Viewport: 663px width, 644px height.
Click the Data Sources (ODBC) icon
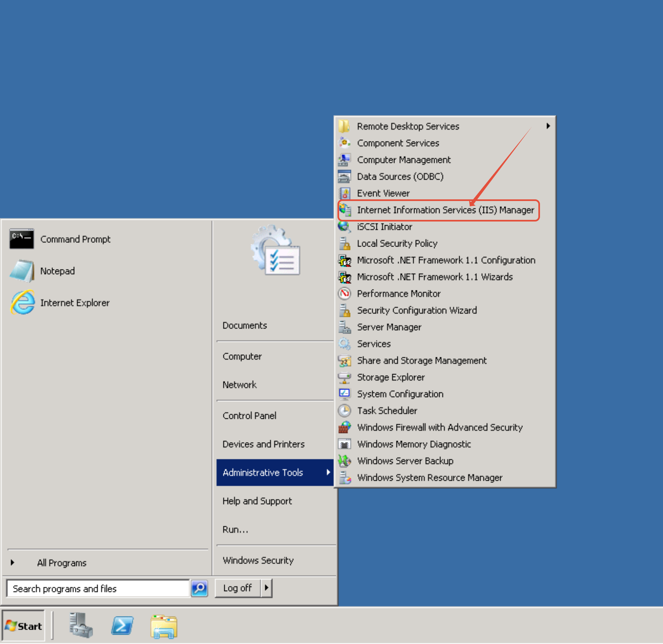344,176
